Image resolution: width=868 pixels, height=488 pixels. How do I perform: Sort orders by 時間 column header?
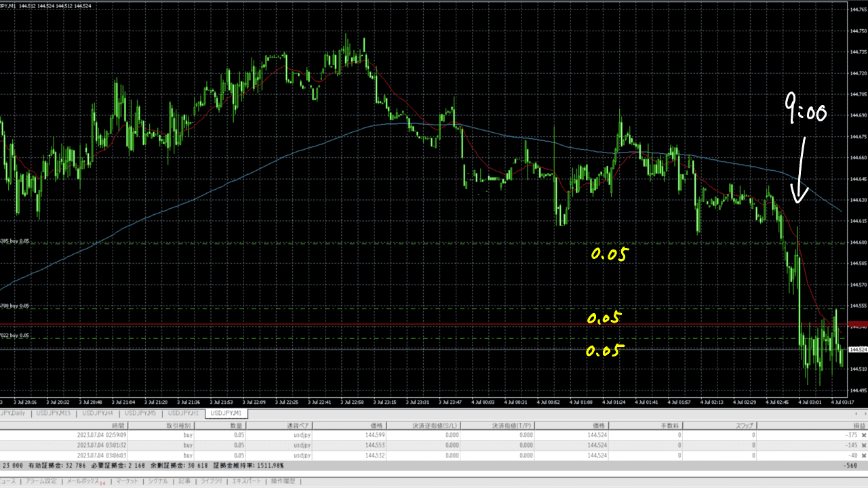point(118,425)
